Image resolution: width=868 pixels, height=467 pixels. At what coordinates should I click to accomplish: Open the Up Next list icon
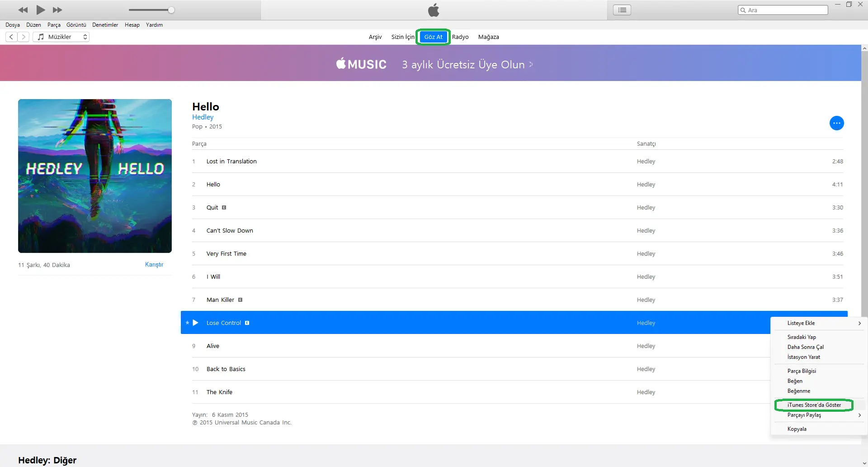click(622, 10)
